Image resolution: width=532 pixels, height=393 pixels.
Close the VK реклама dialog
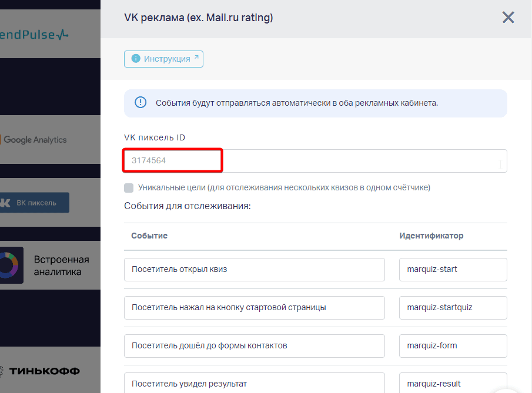[508, 17]
